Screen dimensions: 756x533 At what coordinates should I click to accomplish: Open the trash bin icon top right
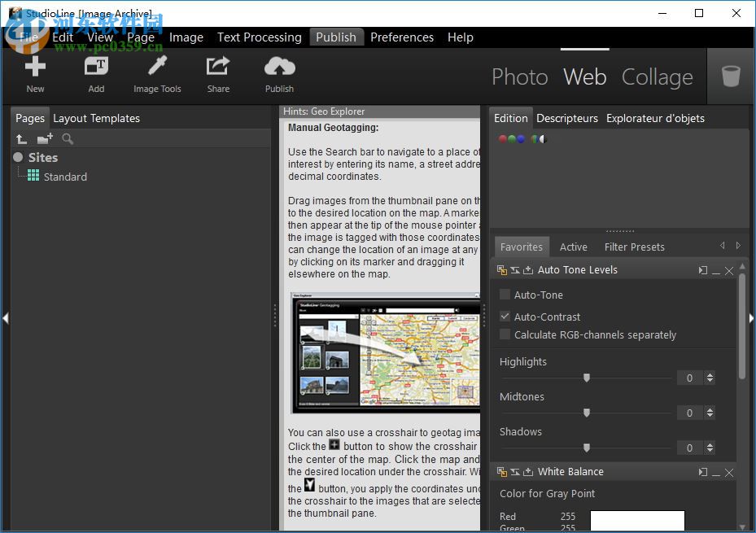tap(730, 75)
